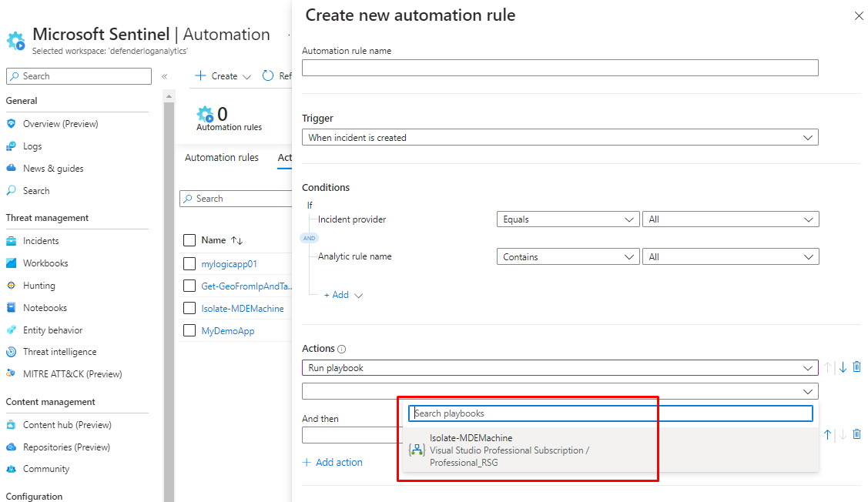
Task: Switch to the Automation rules tab
Action: click(x=222, y=158)
